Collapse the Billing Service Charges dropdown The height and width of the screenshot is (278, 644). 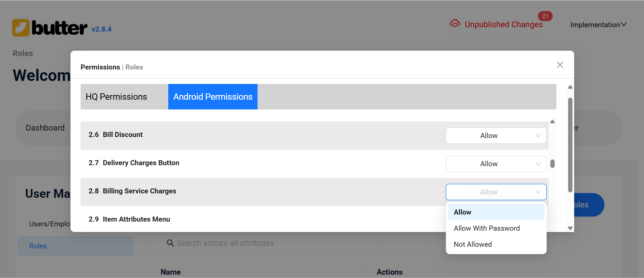(496, 192)
